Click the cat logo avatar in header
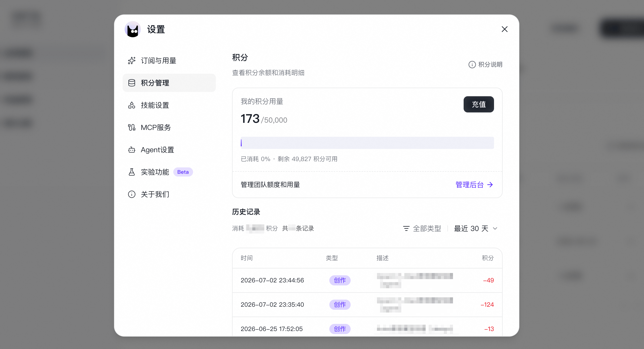This screenshot has height=349, width=644. [x=132, y=29]
